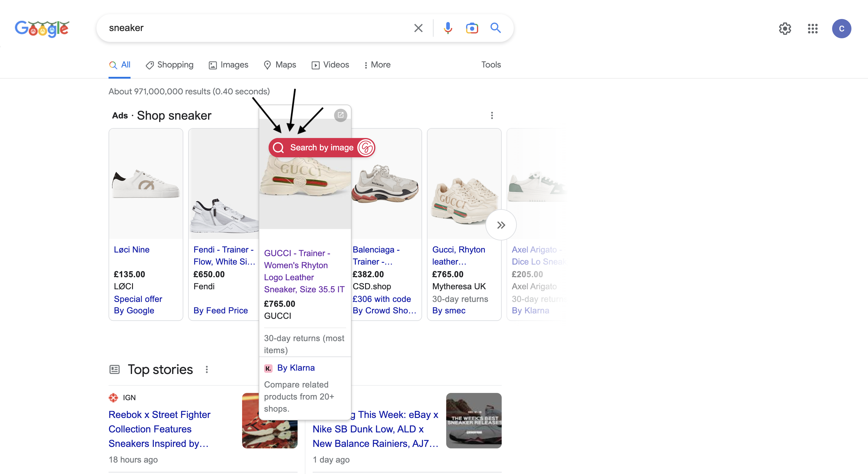Click the enlarged Gucci Rhyton sneaker image
Screen dimensions: 868x474
click(x=305, y=179)
